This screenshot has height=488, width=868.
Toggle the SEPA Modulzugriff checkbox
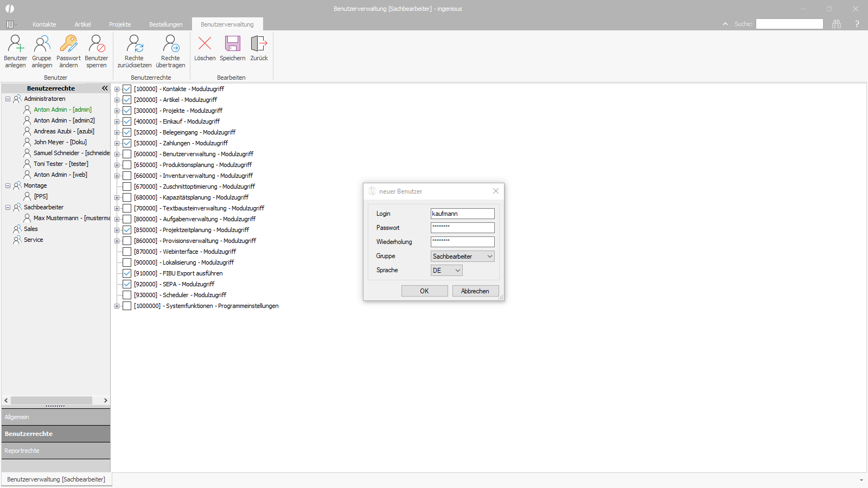127,284
